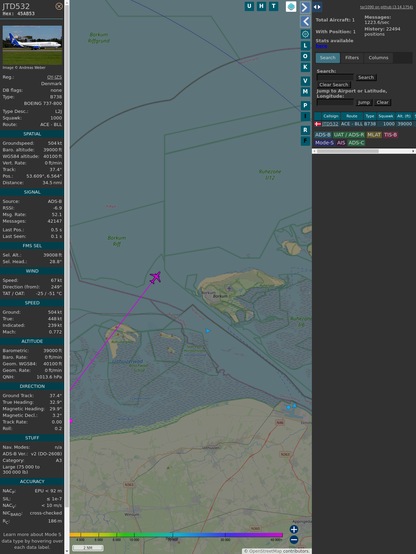Click the right chevron sidebar button
The image size is (416, 554).
coord(305,7)
